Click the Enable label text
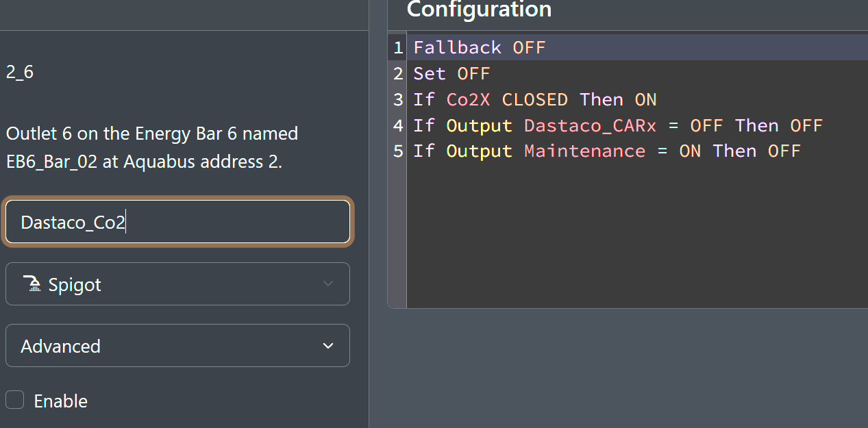This screenshot has width=868, height=428. coord(60,401)
